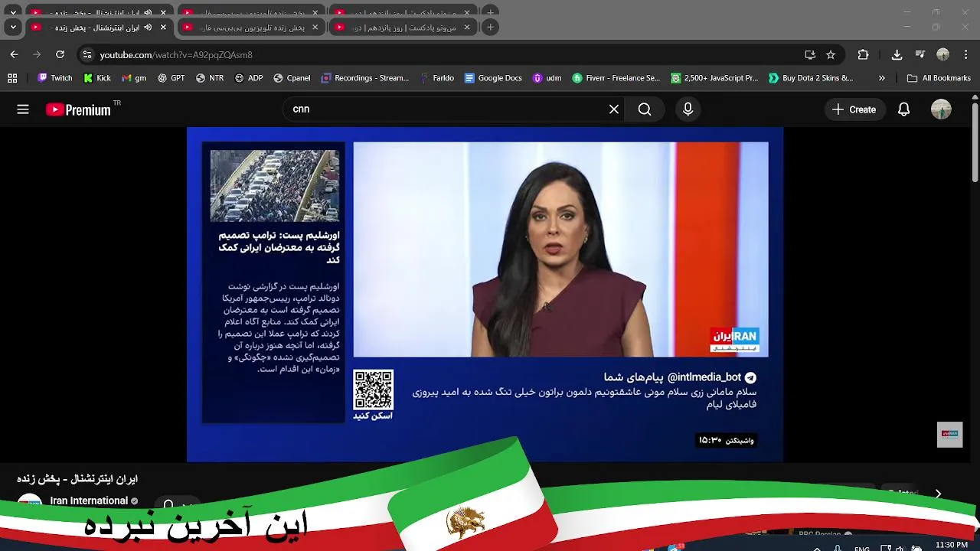Viewport: 980px width, 551px height.
Task: Submit search with the magnifier button
Action: (x=645, y=109)
